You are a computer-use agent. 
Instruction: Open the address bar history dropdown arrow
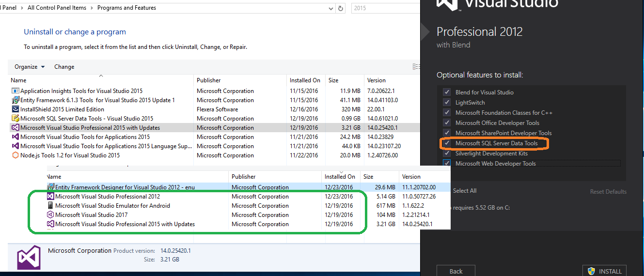[331, 8]
